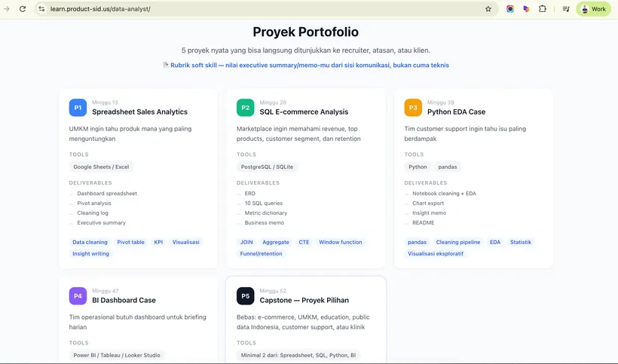Viewport: 618px width, 364px height.
Task: Open the Rubrik soft skill link
Action: coord(310,65)
